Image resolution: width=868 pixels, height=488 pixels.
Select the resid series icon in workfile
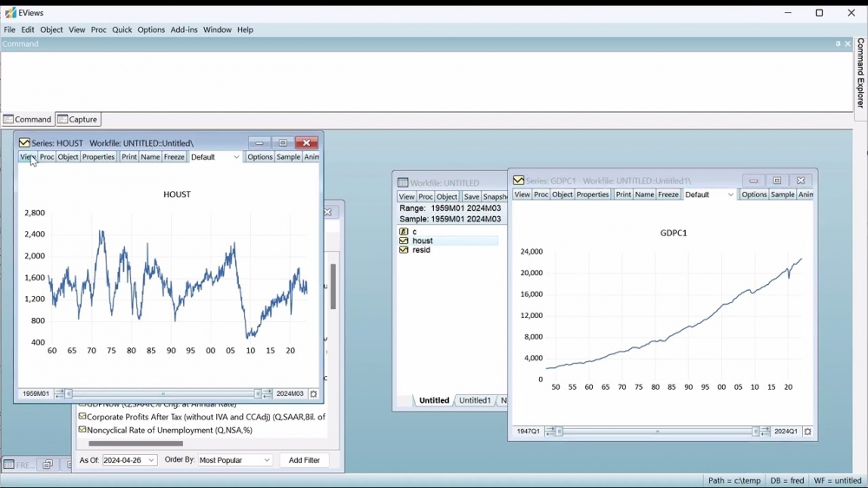click(404, 251)
